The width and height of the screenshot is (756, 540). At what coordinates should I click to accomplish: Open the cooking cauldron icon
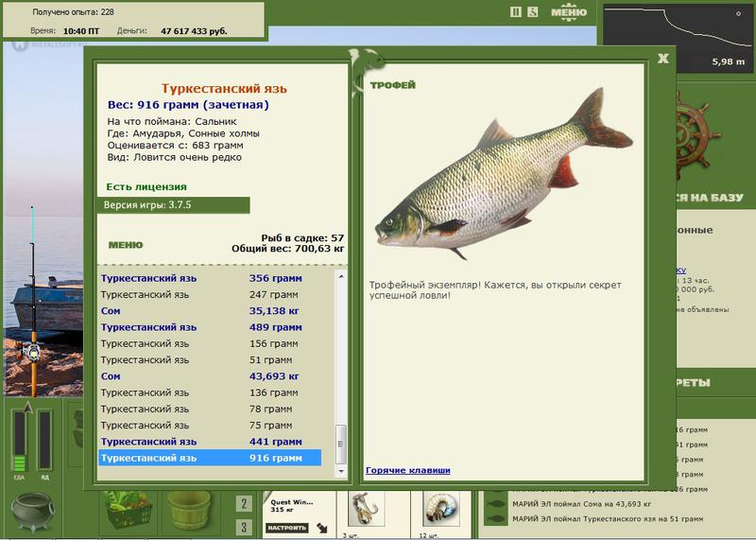click(x=32, y=513)
